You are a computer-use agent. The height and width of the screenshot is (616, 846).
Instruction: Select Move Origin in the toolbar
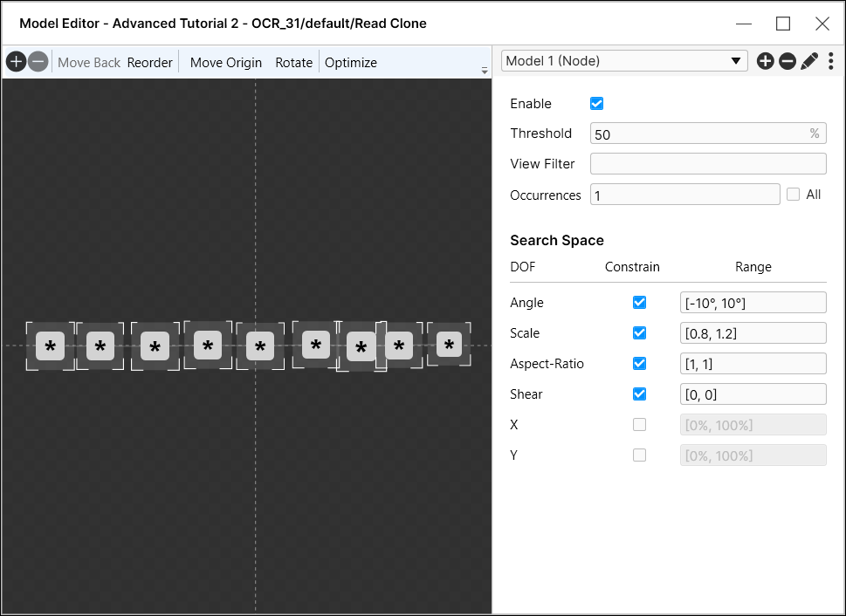coord(226,63)
